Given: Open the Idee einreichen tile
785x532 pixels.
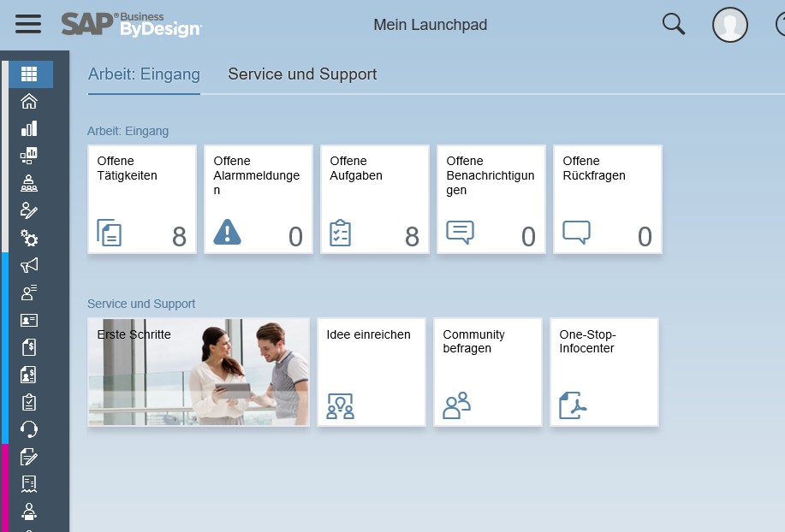Looking at the screenshot, I should [372, 372].
